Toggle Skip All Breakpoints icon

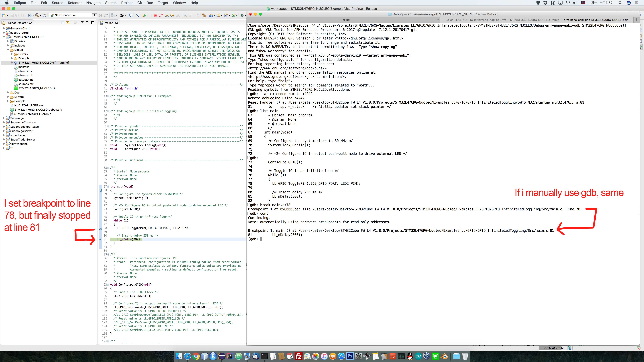point(137,15)
